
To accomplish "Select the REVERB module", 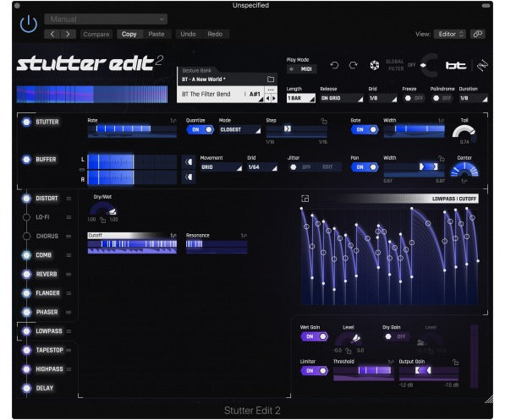I will point(47,274).
